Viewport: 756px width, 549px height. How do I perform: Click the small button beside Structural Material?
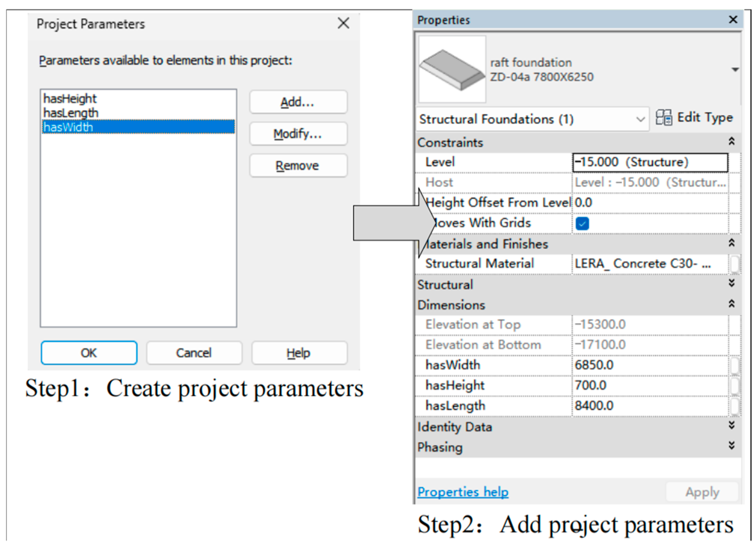(x=734, y=264)
